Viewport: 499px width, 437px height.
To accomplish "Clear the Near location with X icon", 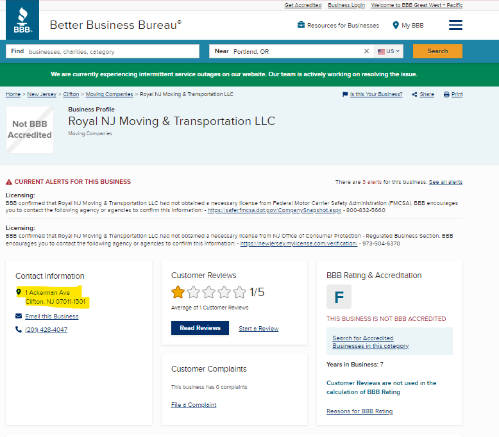I will [366, 51].
